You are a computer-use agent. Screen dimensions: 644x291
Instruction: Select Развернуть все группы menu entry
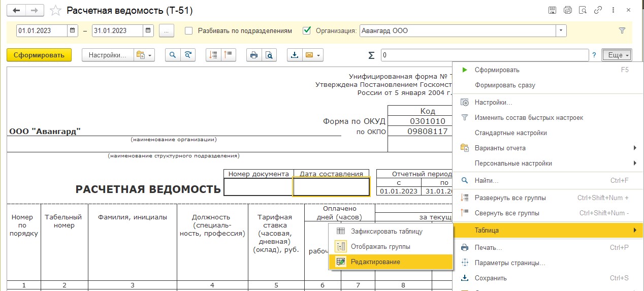[x=548, y=198]
